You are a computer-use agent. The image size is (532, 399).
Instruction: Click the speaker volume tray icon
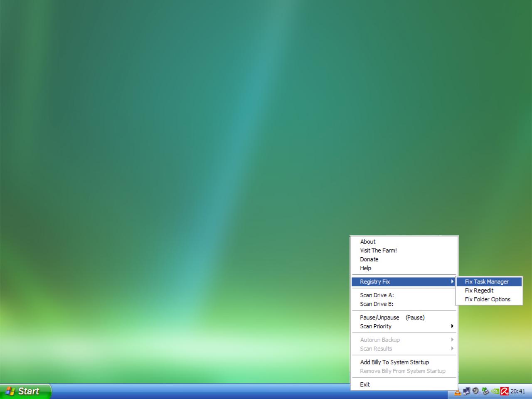click(475, 391)
